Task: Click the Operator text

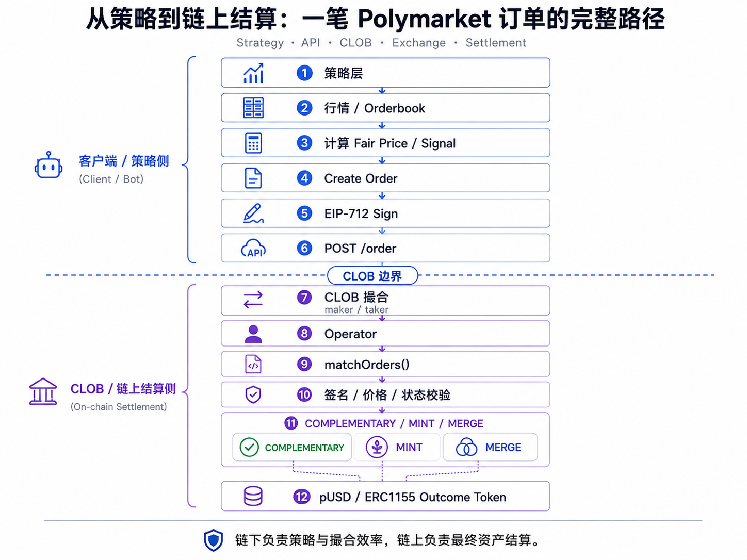Action: click(350, 334)
